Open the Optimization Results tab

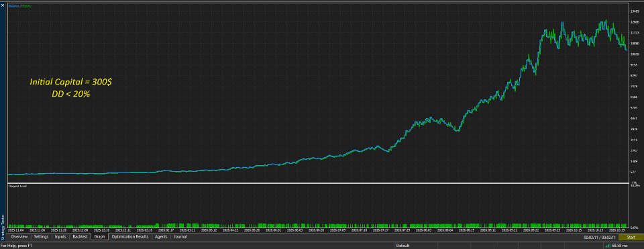tap(129, 237)
